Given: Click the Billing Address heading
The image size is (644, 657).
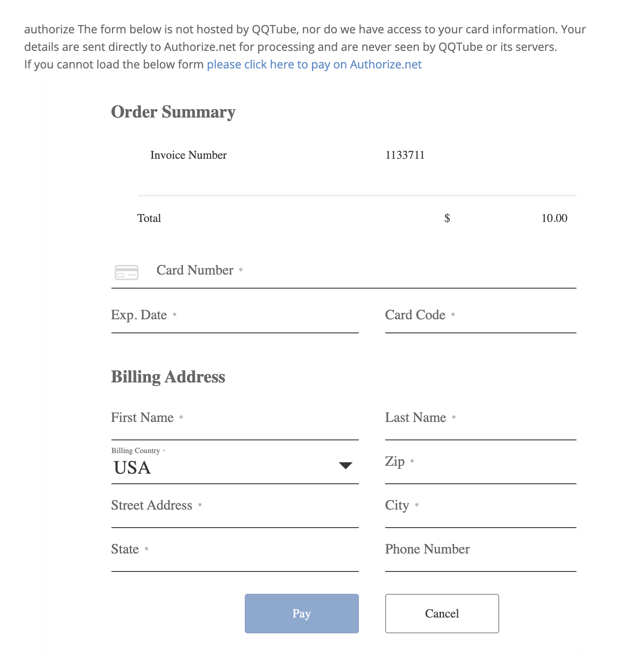Looking at the screenshot, I should (168, 377).
